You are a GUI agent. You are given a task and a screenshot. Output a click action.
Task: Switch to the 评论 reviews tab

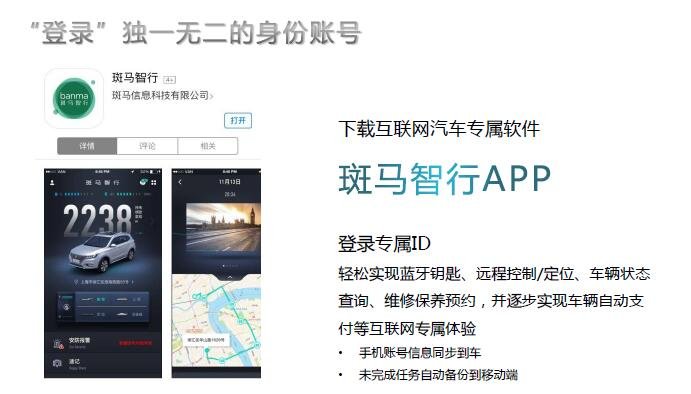pos(147,146)
